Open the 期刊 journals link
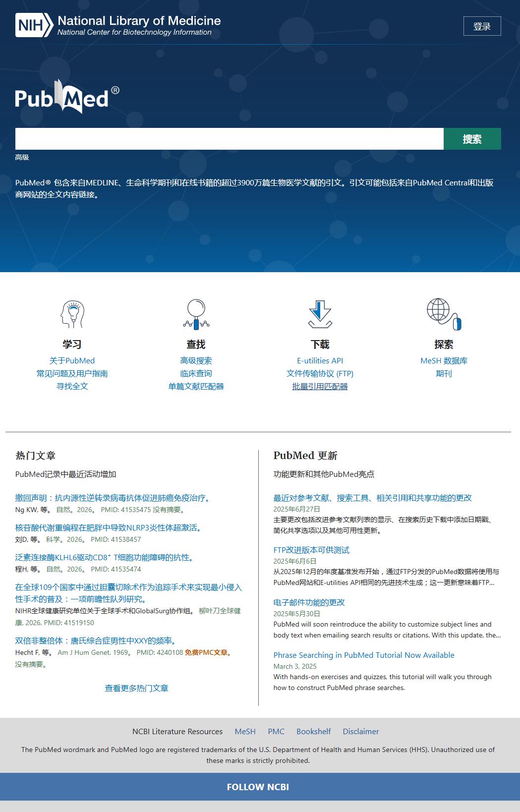Viewport: 520px width, 812px height. (444, 373)
